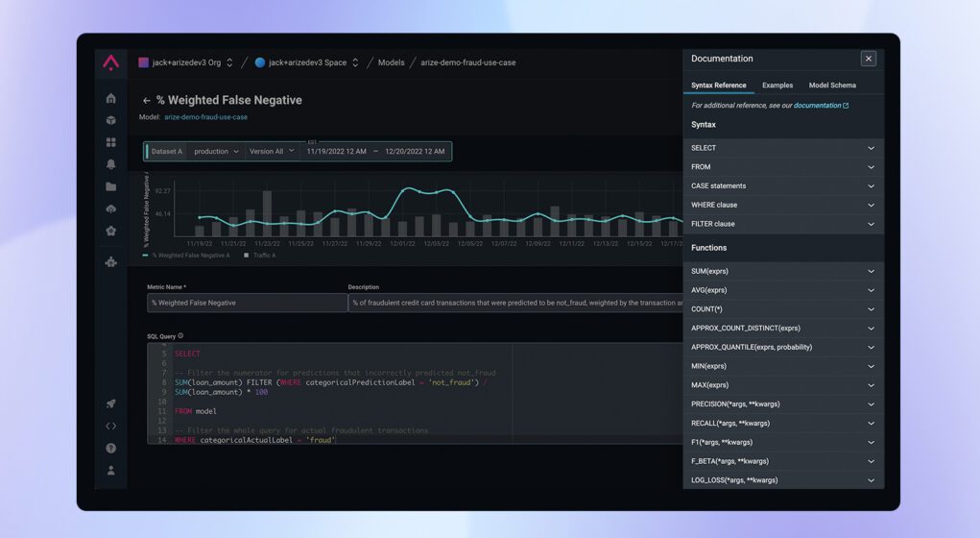Click back arrow beside % Weighted False Negative
This screenshot has width=980, height=538.
pos(146,100)
